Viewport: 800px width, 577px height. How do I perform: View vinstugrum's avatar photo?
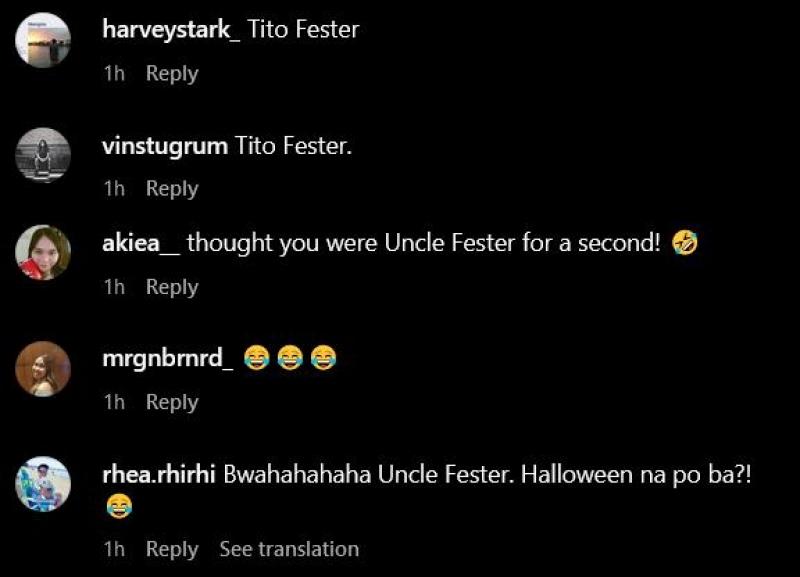(x=41, y=155)
